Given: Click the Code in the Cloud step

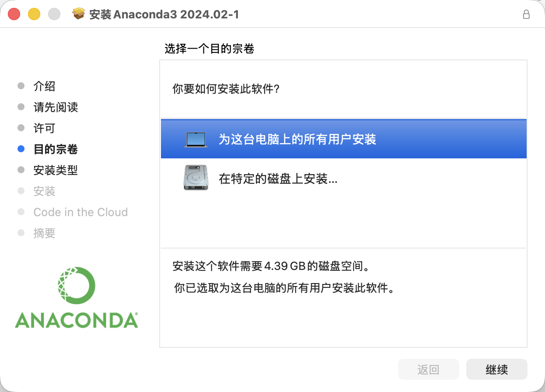Looking at the screenshot, I should click(x=81, y=212).
